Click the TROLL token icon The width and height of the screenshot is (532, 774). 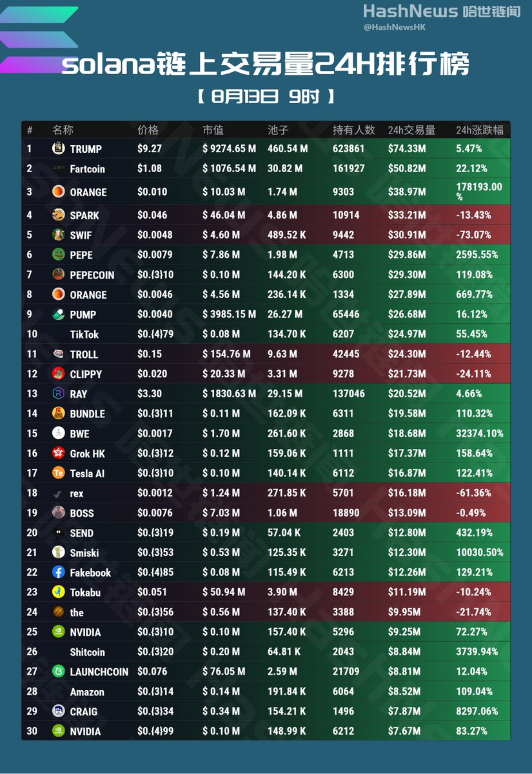click(x=59, y=354)
